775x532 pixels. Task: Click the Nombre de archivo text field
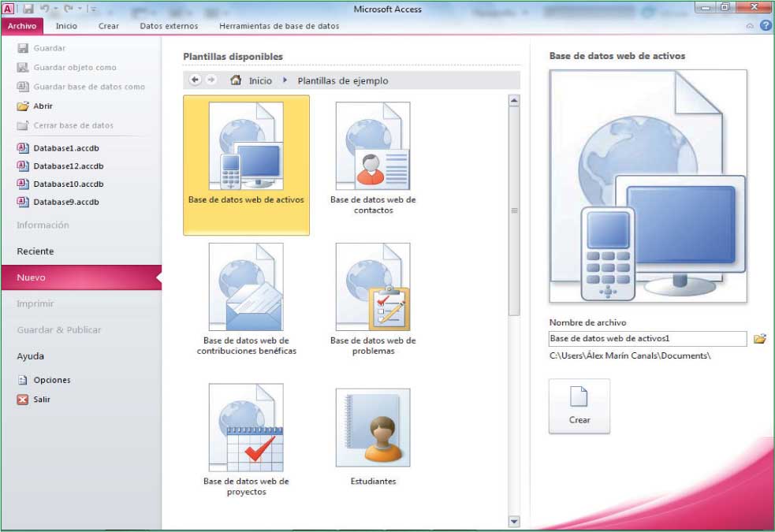click(x=647, y=339)
